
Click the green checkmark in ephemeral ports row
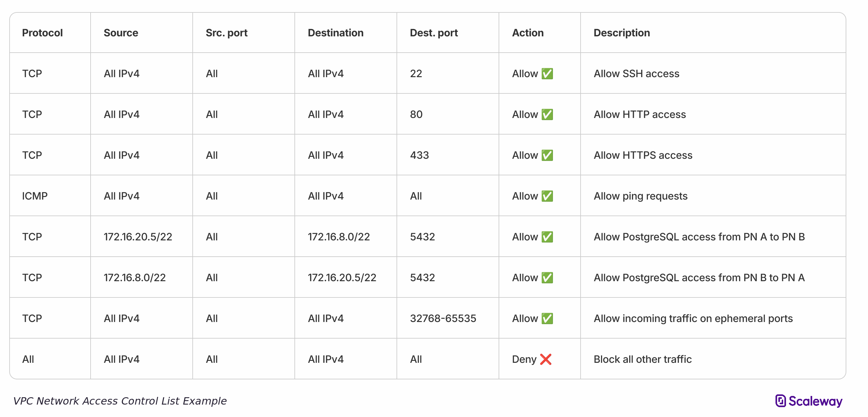547,318
